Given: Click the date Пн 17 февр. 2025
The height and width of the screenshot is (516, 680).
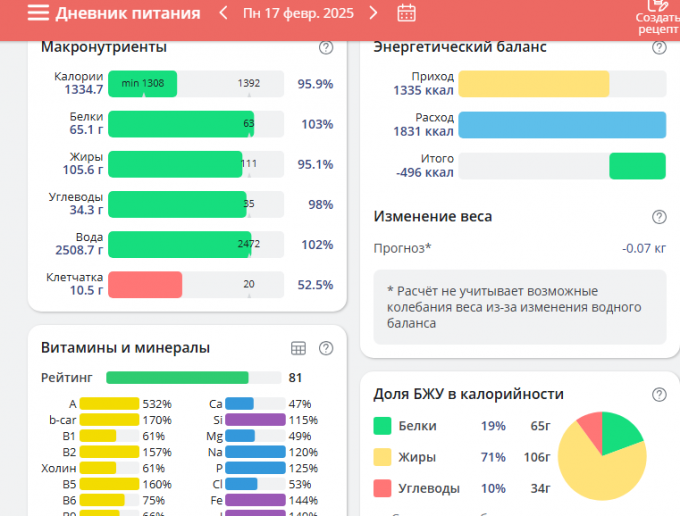Looking at the screenshot, I should point(298,13).
